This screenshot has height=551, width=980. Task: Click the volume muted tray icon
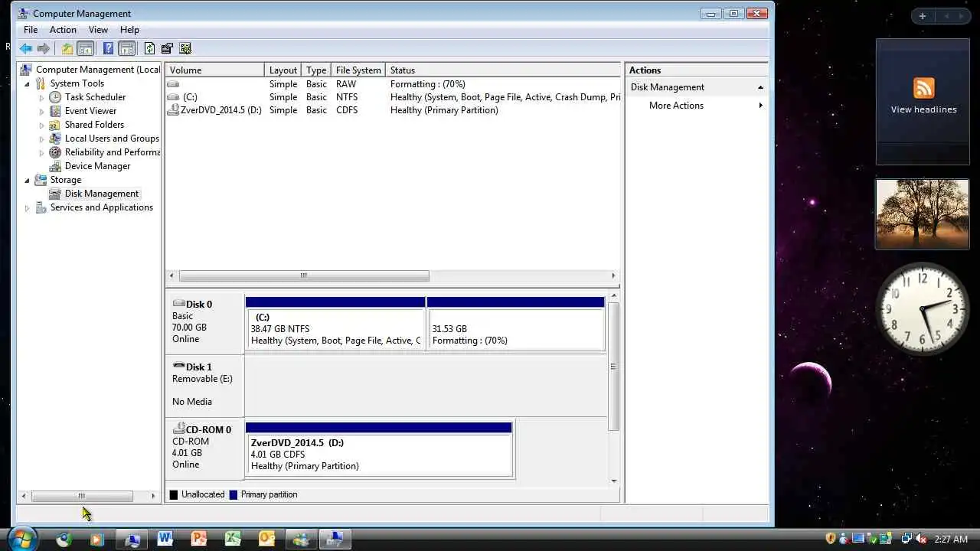pos(920,539)
